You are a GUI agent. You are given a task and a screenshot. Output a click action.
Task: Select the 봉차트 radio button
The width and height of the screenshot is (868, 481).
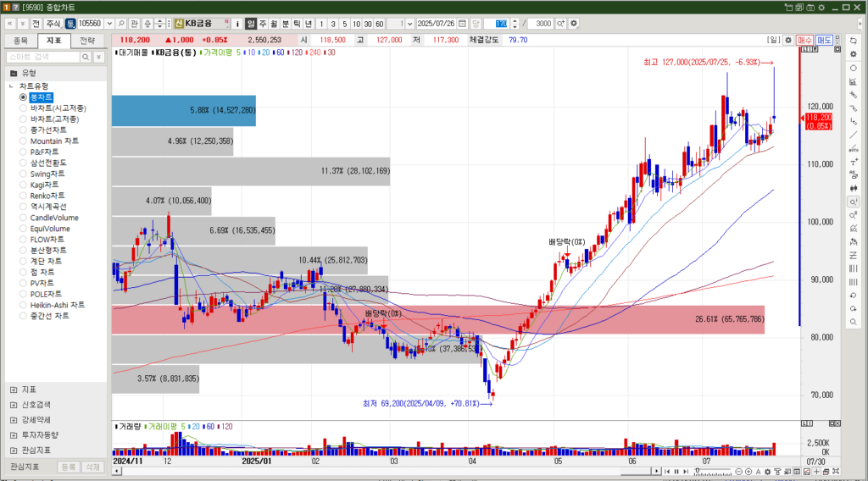click(23, 97)
